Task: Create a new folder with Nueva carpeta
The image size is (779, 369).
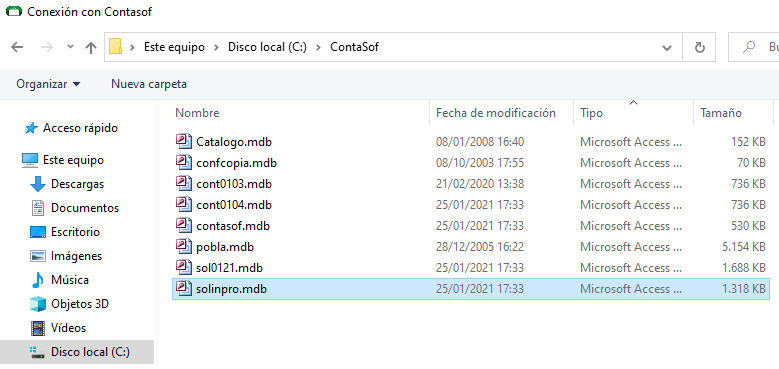Action: click(149, 84)
